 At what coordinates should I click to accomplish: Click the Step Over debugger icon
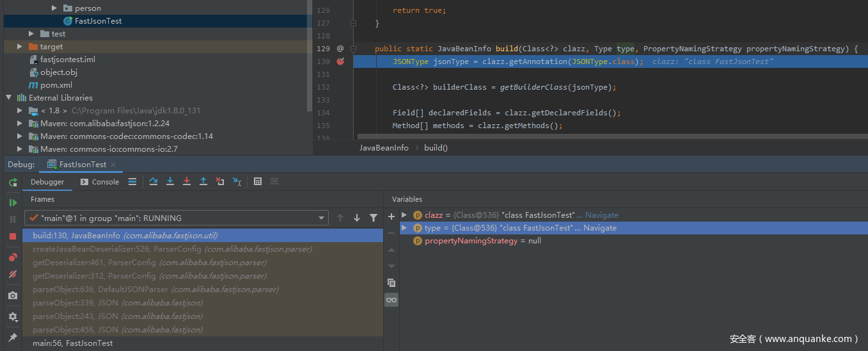click(x=154, y=182)
